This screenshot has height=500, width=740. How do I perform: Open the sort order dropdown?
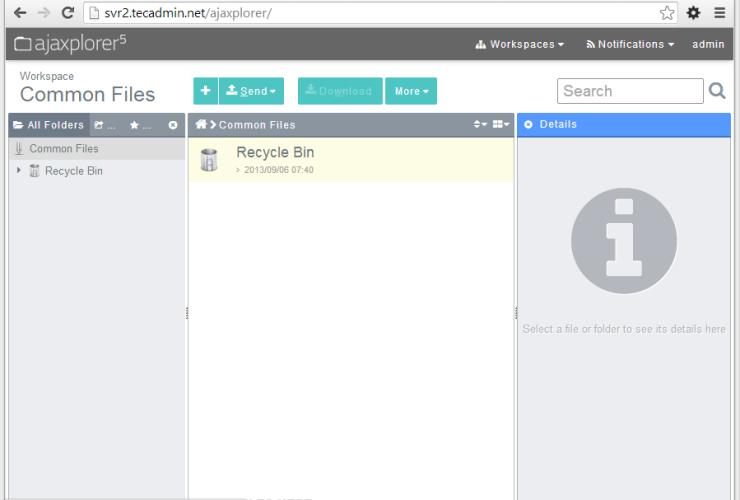pyautogui.click(x=480, y=125)
